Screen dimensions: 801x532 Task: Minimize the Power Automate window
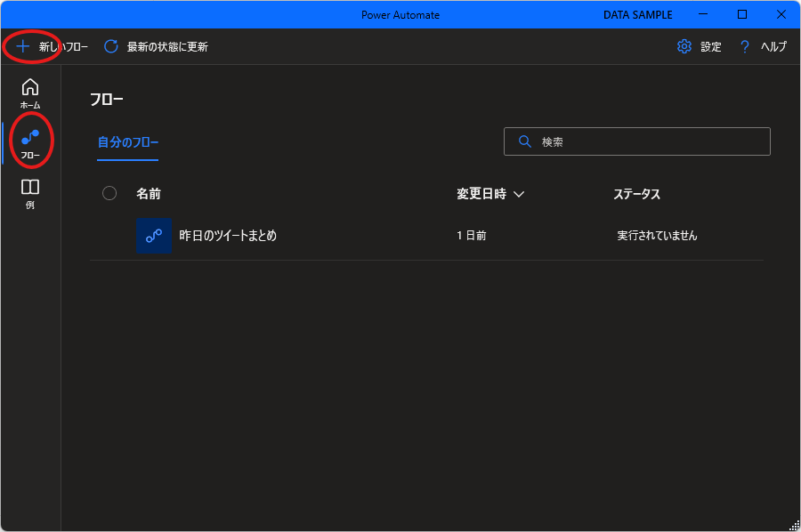(x=703, y=14)
